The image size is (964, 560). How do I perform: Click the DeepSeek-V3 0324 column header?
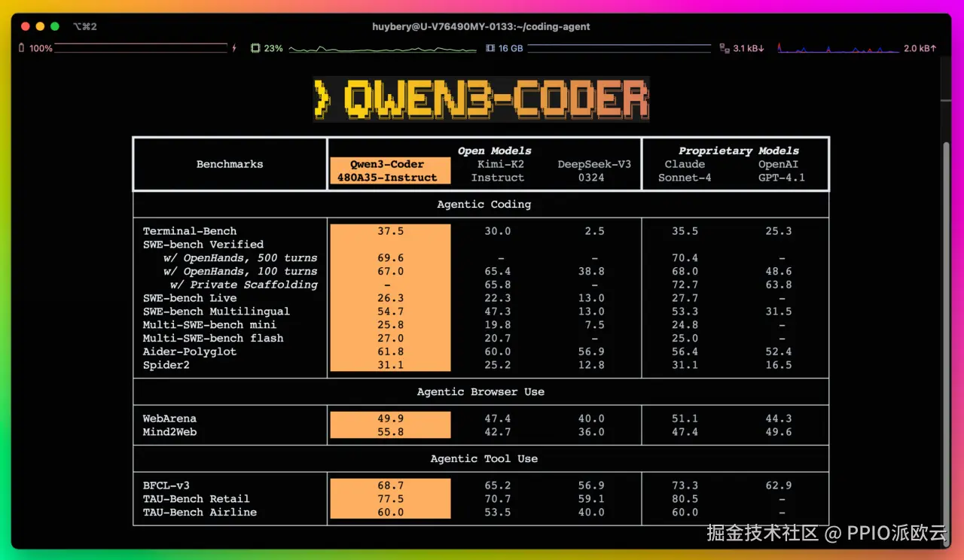(594, 171)
